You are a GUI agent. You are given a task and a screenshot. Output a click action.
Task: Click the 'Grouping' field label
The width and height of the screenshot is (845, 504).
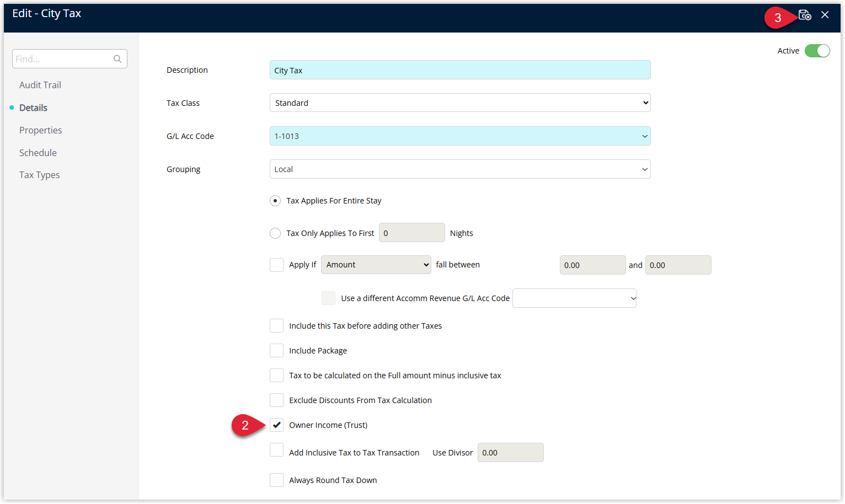click(x=184, y=169)
